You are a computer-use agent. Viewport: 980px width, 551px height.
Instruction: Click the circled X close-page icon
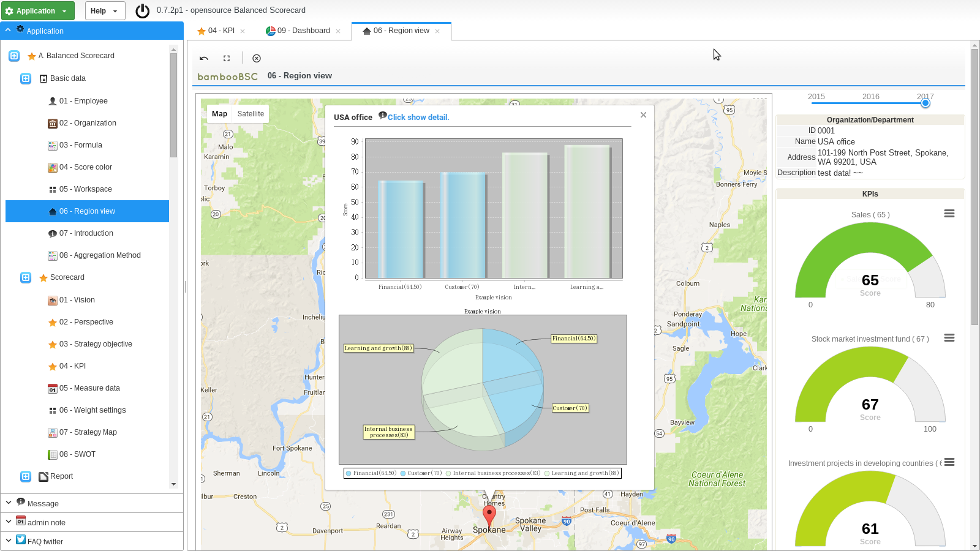point(257,58)
